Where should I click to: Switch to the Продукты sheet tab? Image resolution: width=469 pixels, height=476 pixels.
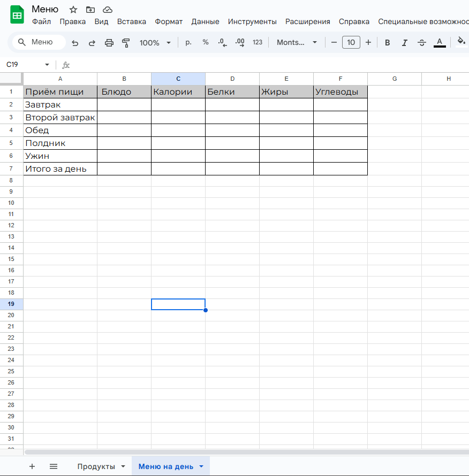(x=96, y=466)
